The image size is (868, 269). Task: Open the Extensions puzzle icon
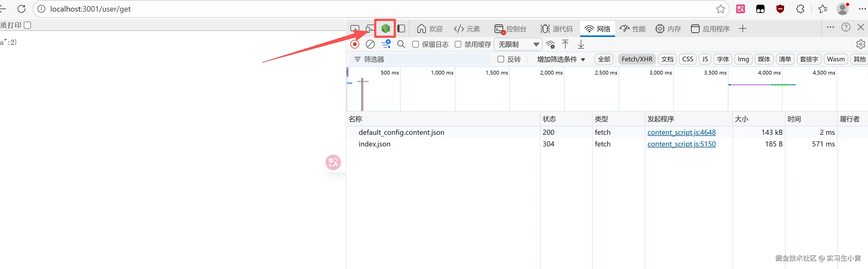pos(800,9)
